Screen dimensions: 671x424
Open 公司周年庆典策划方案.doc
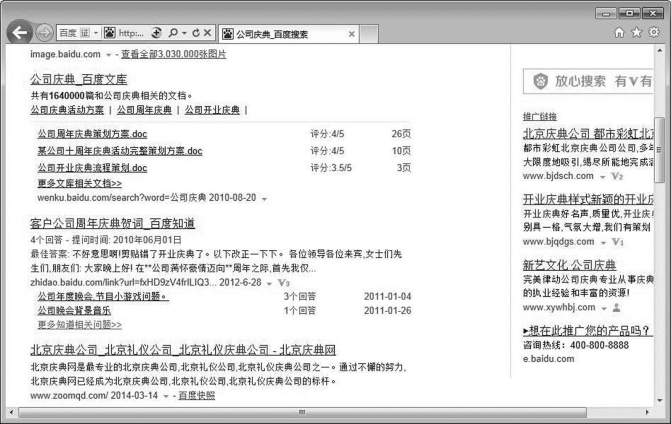92,134
